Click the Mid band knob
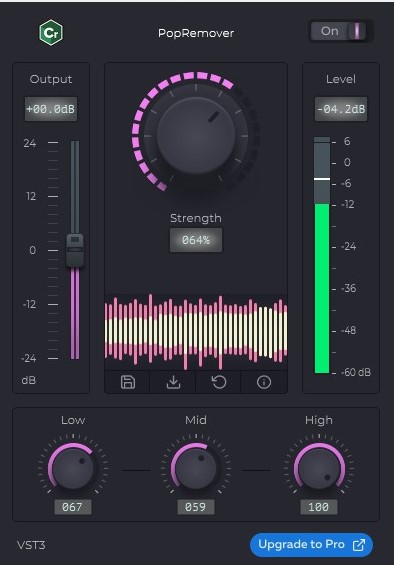 (196, 468)
